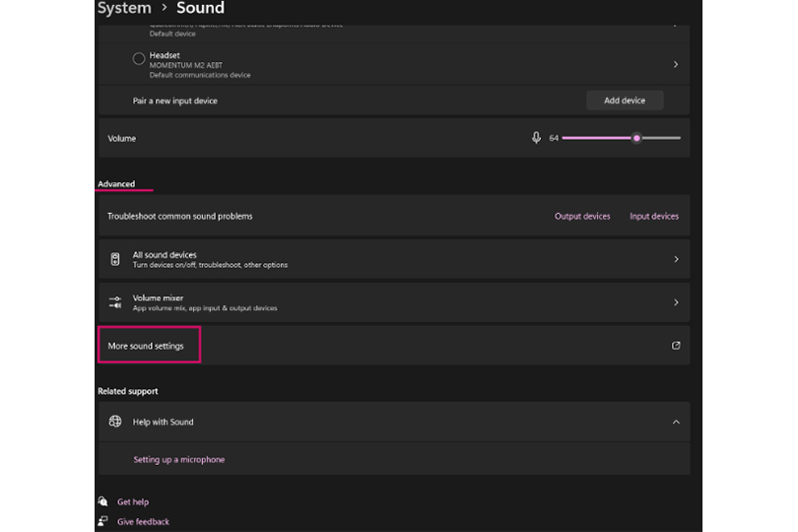The height and width of the screenshot is (532, 798).
Task: Open Volume mixer using the right chevron
Action: [x=676, y=302]
